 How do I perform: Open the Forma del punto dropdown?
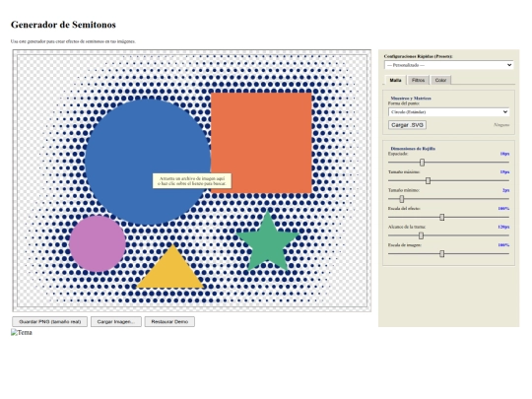448,111
